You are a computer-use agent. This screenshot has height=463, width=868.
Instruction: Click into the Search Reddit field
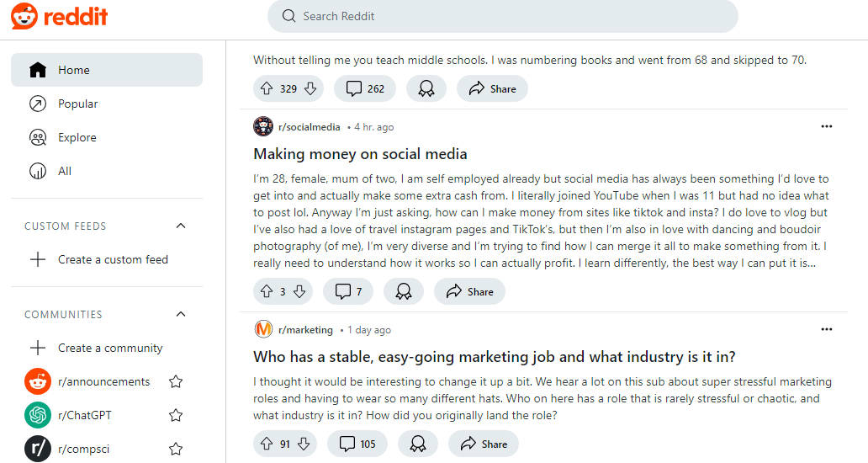[503, 16]
